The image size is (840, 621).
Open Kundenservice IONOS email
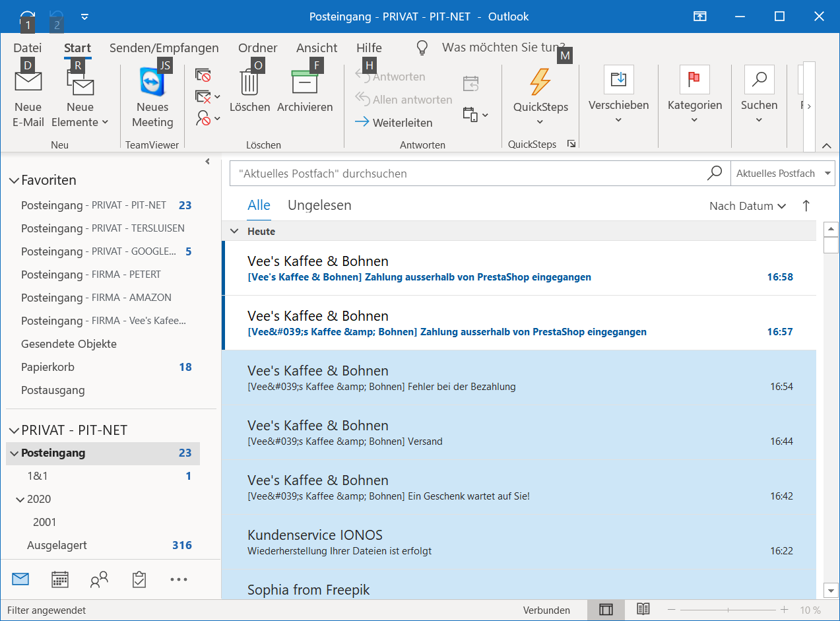520,542
